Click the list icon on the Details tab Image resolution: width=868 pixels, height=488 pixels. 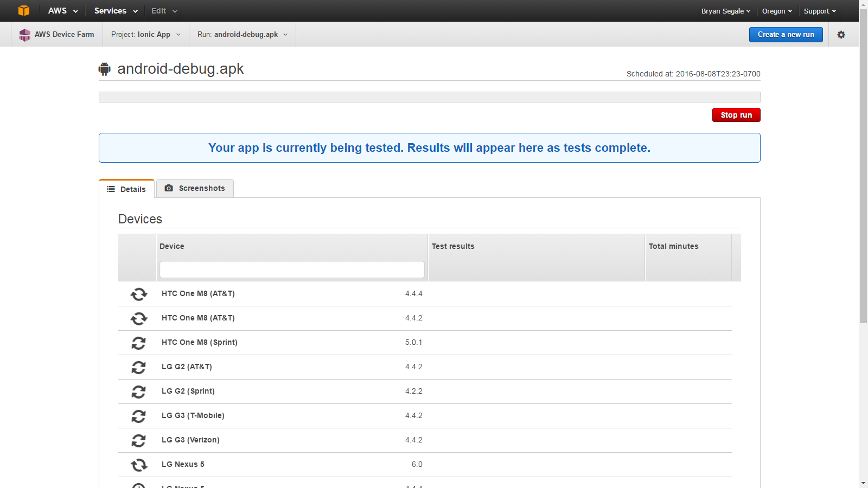tap(111, 189)
